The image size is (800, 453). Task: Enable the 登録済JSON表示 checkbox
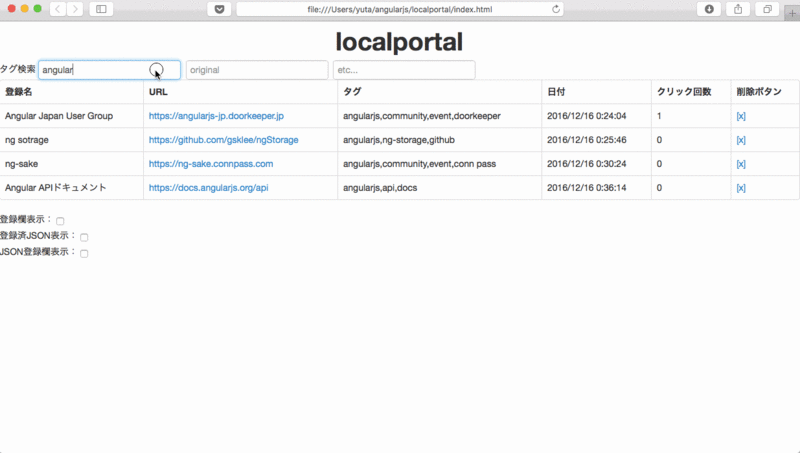(x=84, y=237)
